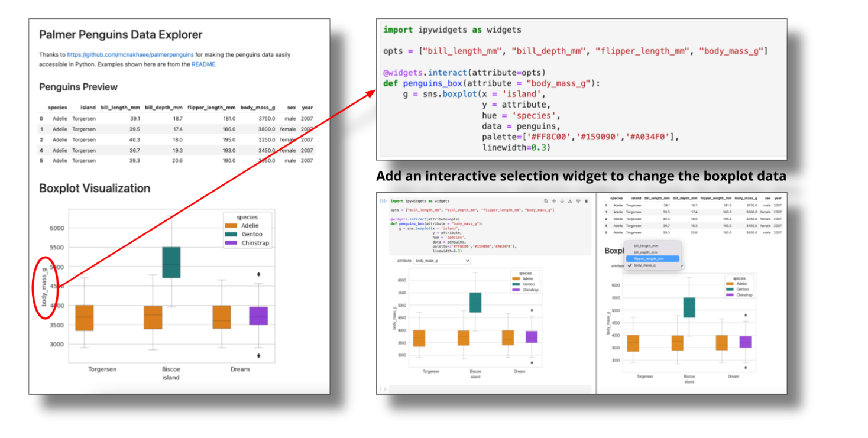Click the move cell up arrow icon
Screen dimensions: 868x438
coord(554,201)
